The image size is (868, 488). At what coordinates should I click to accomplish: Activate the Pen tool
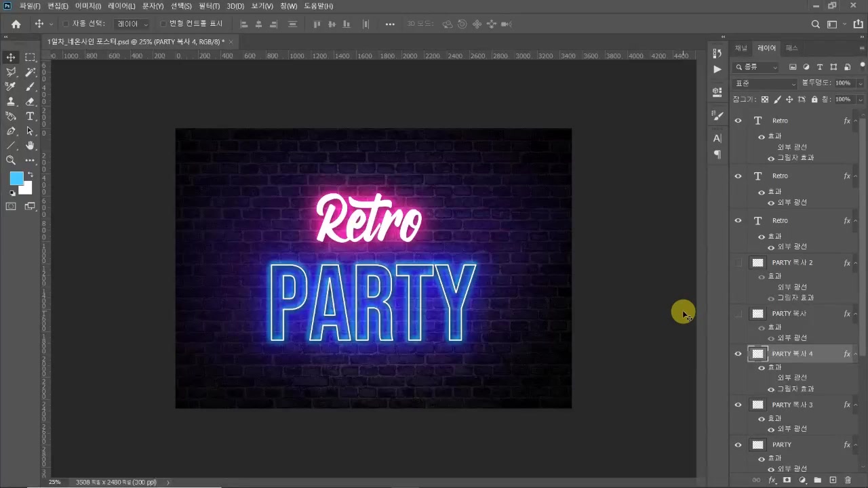11,131
